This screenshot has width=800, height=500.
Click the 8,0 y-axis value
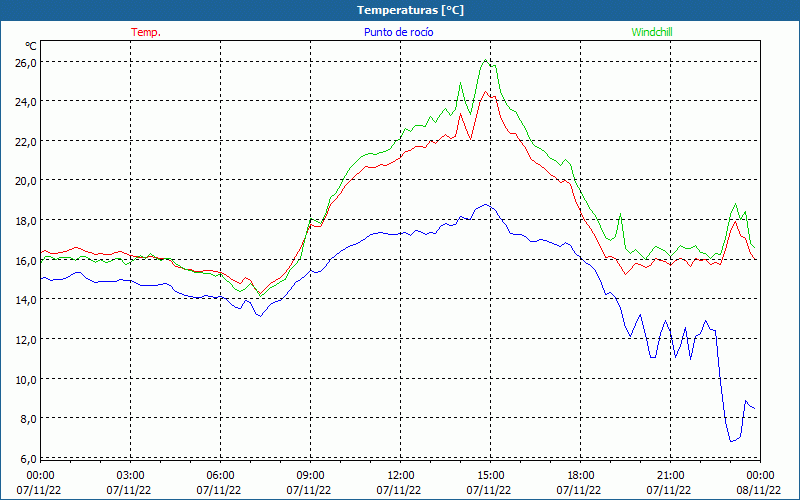click(x=29, y=419)
